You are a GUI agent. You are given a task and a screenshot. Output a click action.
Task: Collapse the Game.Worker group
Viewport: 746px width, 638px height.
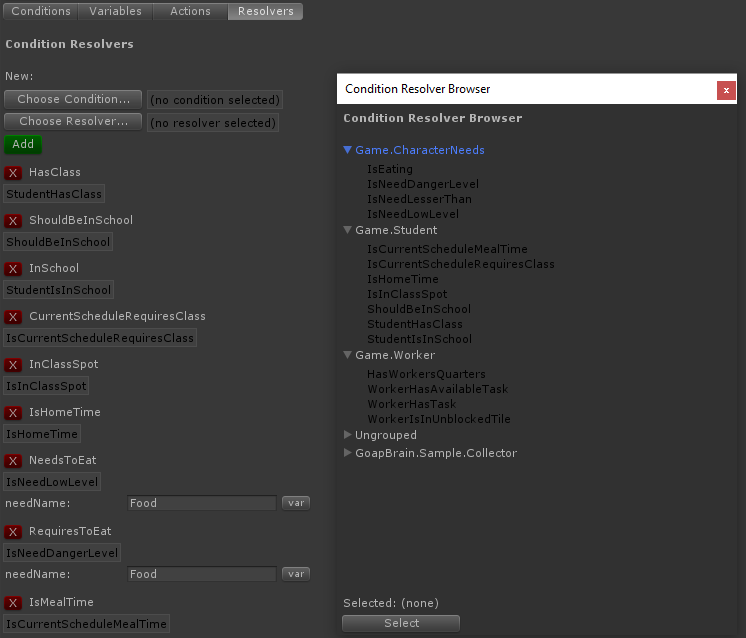click(348, 355)
